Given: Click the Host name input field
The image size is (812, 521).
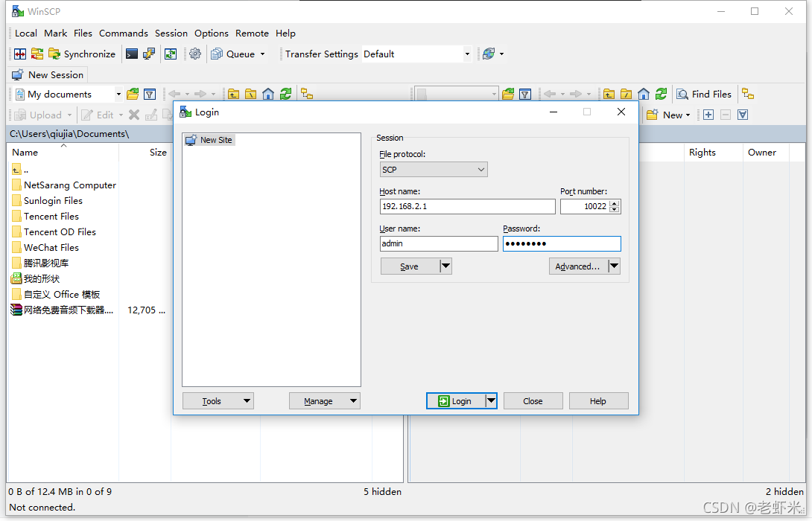Looking at the screenshot, I should click(x=467, y=206).
